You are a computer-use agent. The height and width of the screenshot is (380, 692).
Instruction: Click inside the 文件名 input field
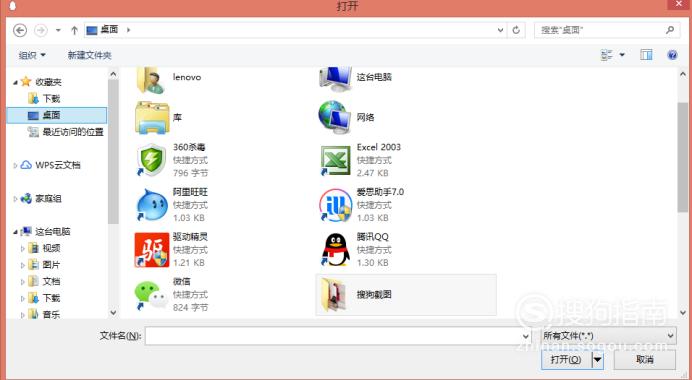point(333,336)
